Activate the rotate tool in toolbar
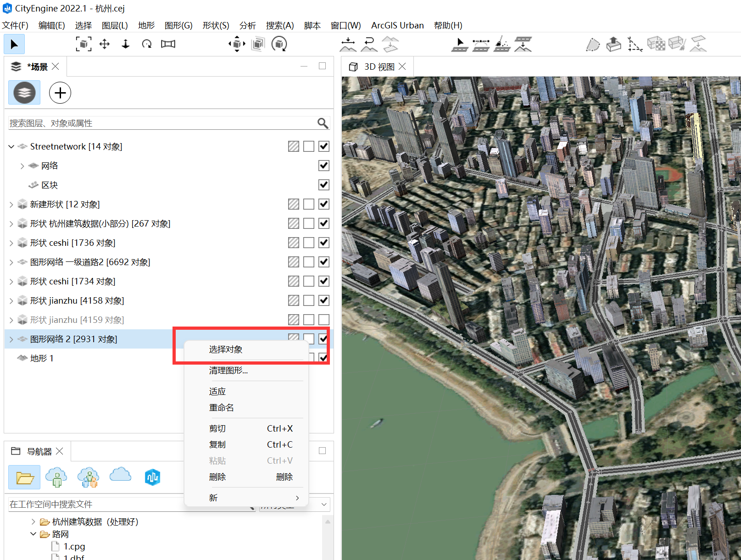 click(x=147, y=44)
